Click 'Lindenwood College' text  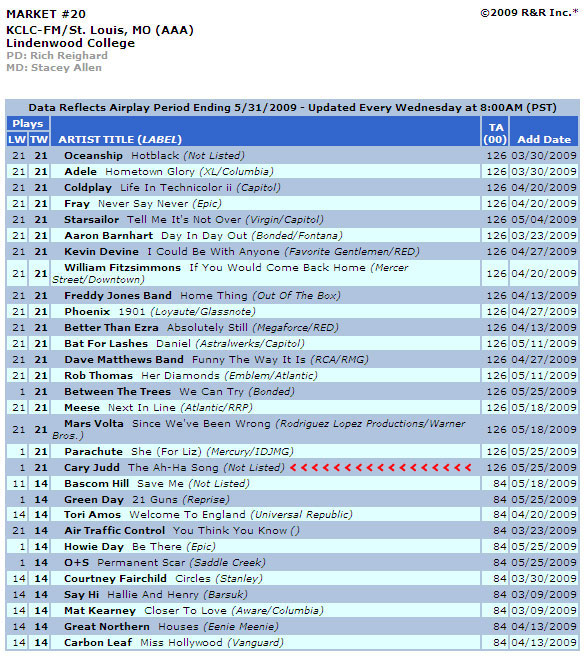click(x=70, y=43)
